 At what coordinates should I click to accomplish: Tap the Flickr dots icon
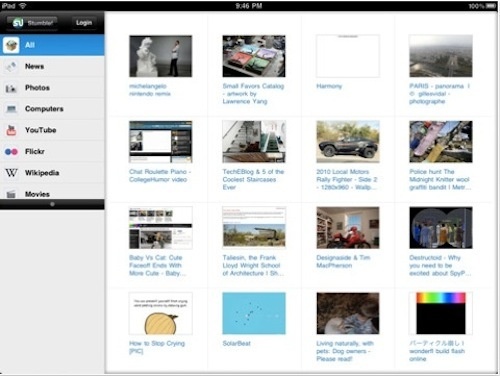click(11, 152)
